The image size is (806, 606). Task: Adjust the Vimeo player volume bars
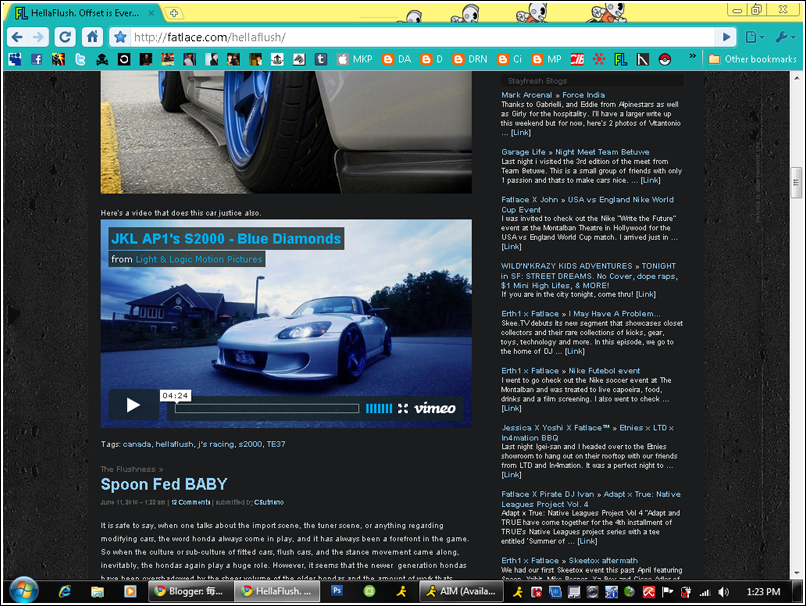click(379, 408)
